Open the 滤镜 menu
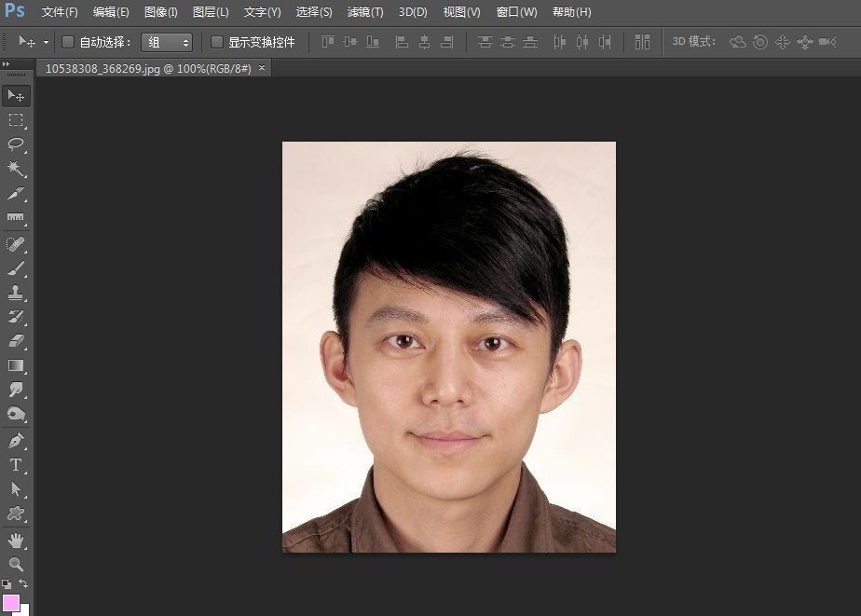The width and height of the screenshot is (861, 616). pyautogui.click(x=363, y=12)
